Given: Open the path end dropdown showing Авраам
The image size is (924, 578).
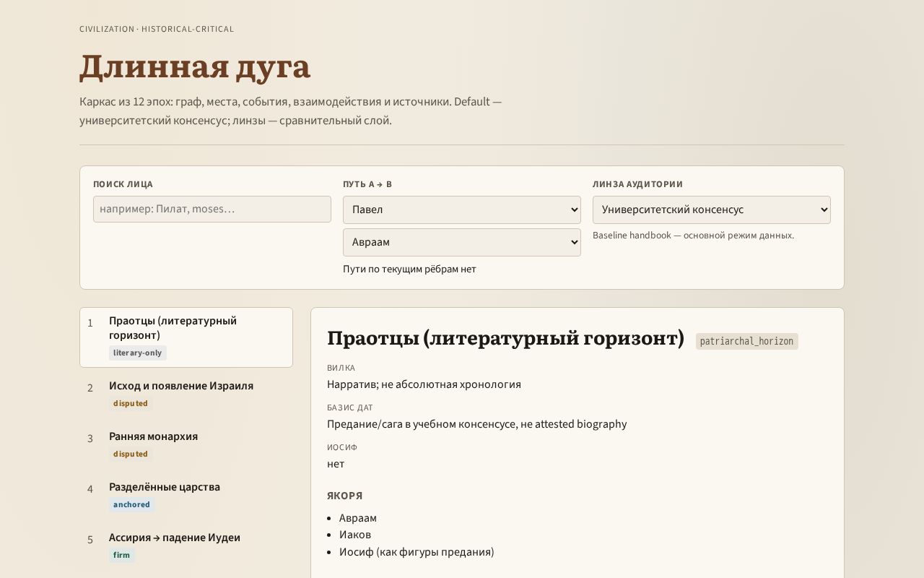Looking at the screenshot, I should point(462,242).
